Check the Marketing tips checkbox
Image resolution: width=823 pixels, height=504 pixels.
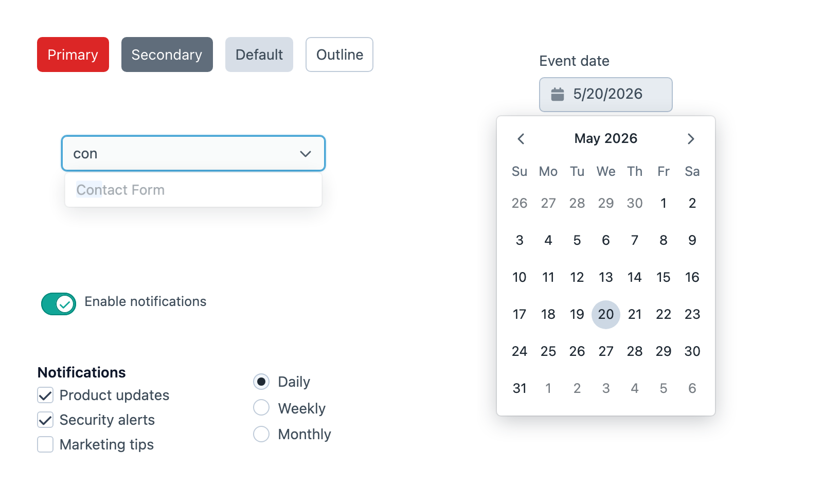coord(45,444)
